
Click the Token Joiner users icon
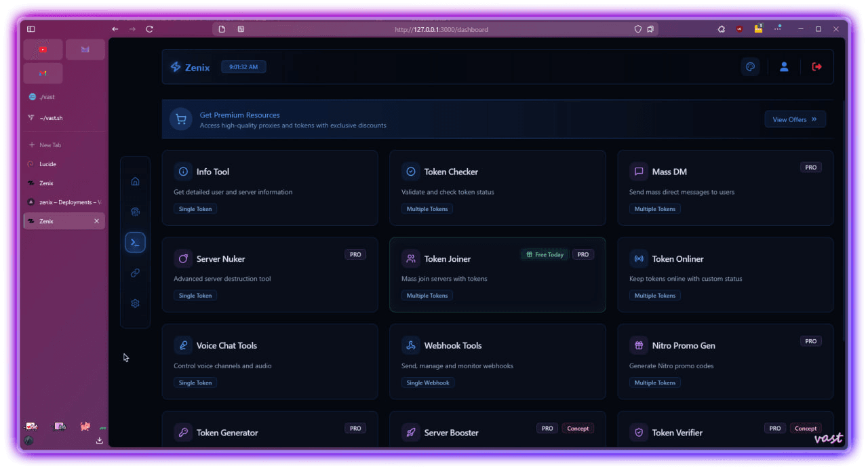point(411,258)
